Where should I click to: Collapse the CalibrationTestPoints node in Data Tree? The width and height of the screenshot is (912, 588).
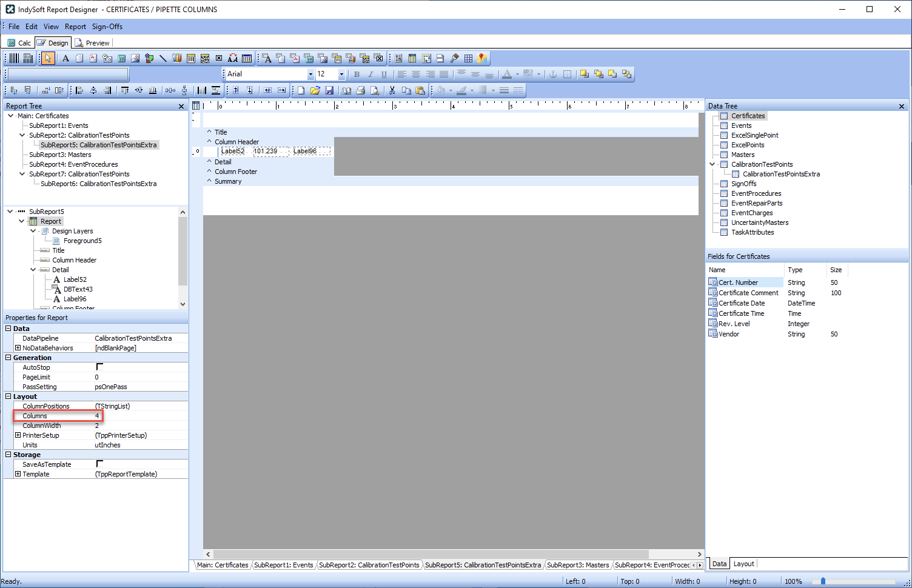[x=712, y=164]
